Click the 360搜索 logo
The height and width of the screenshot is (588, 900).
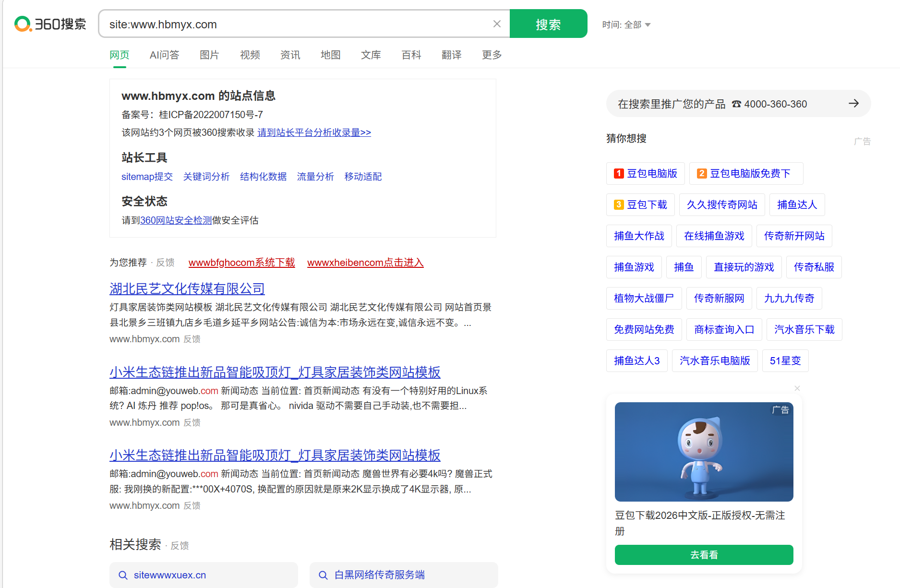(x=50, y=24)
